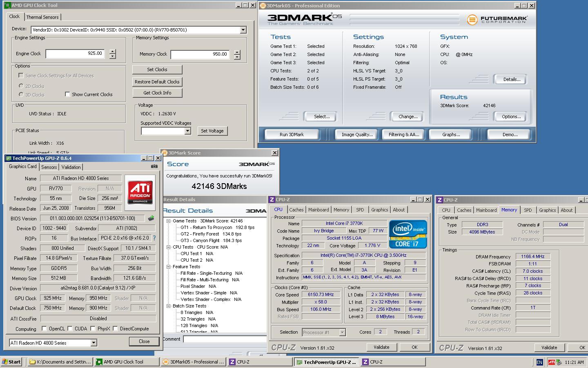Collapse the CPU Tests tree node
This screenshot has width=588, height=368.
point(168,247)
